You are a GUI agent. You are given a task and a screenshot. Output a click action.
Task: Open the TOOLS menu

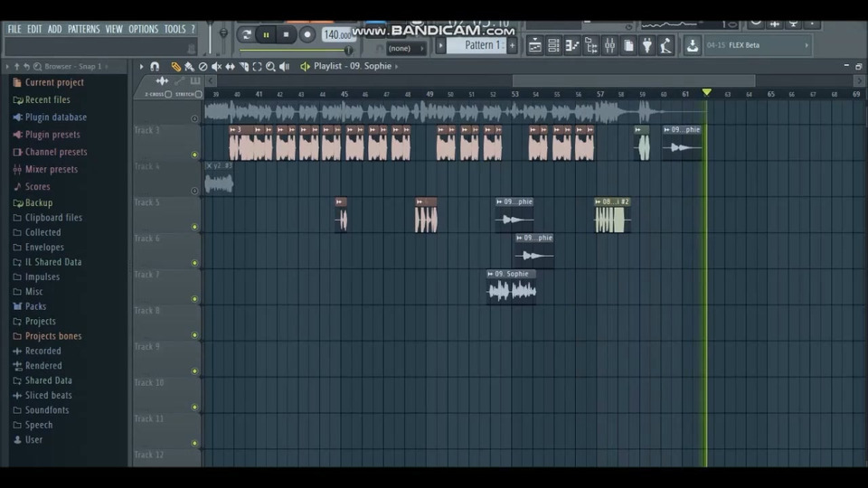pyautogui.click(x=175, y=29)
